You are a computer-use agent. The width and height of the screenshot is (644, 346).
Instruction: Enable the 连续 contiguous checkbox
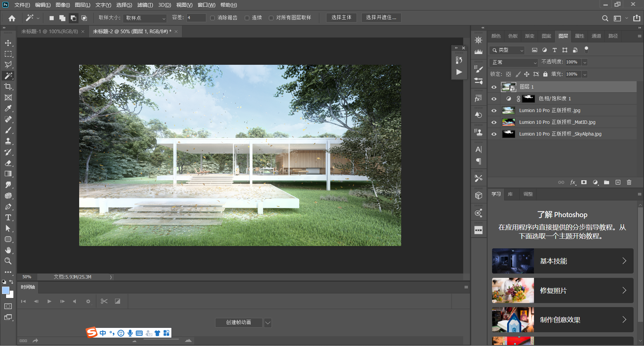247,18
